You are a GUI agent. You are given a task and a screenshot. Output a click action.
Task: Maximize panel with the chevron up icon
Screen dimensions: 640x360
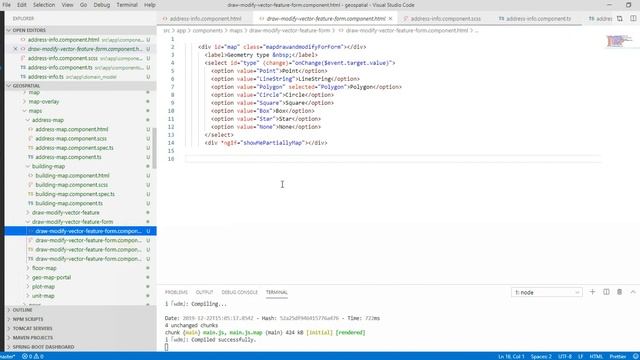(x=633, y=292)
